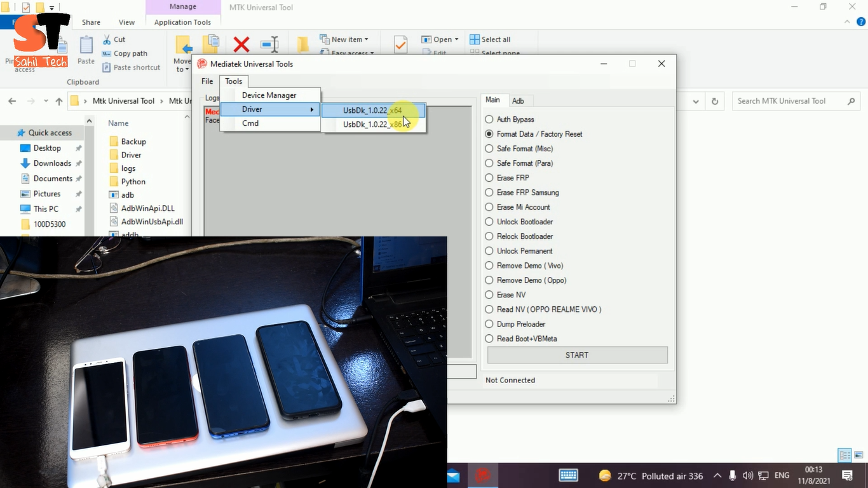Refresh the Explorer folder view
This screenshot has height=488, width=868.
coord(715,101)
